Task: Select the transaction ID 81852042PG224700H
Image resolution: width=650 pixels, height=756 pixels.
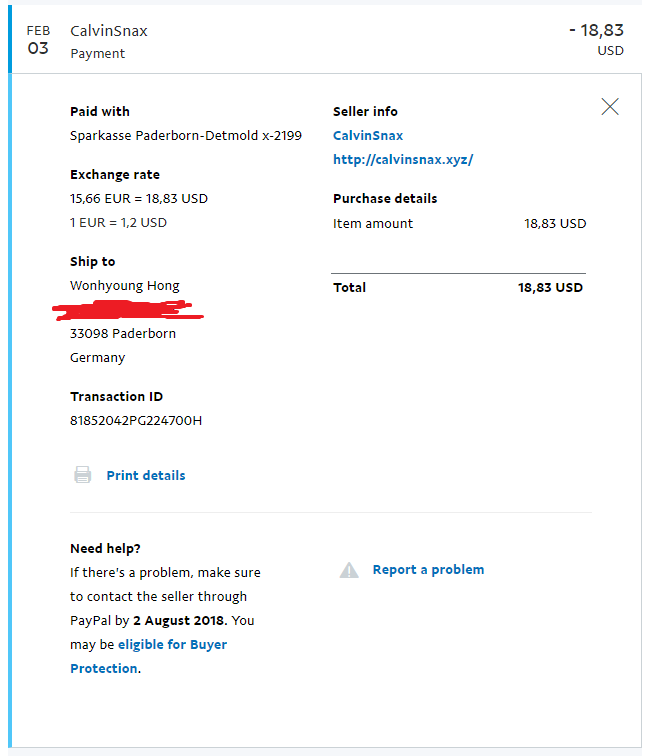Action: click(x=136, y=420)
